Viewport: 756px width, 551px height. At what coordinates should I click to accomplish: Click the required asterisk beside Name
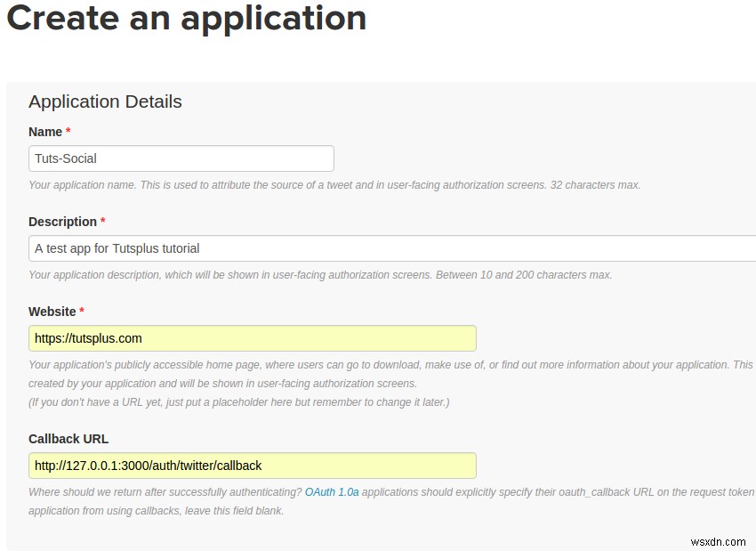click(x=68, y=131)
